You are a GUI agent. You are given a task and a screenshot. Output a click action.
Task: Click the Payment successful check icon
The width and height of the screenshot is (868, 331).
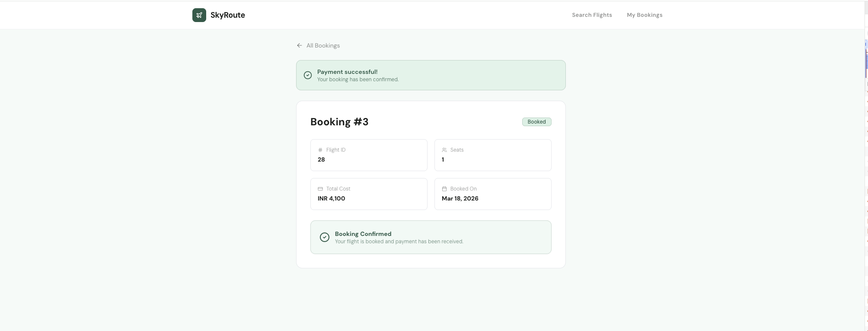(x=308, y=75)
